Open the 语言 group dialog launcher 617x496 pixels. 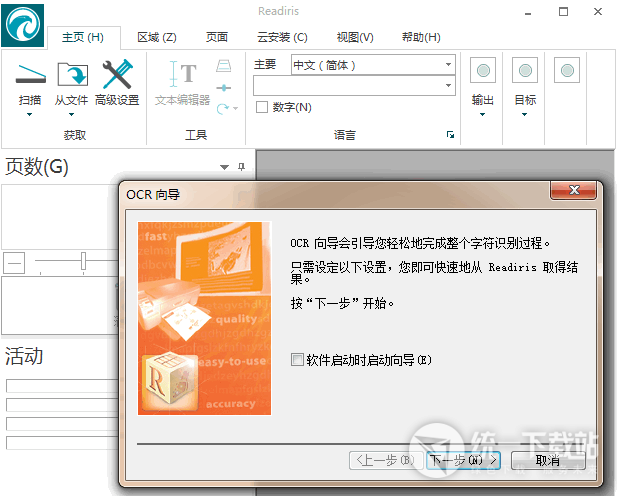(x=450, y=135)
